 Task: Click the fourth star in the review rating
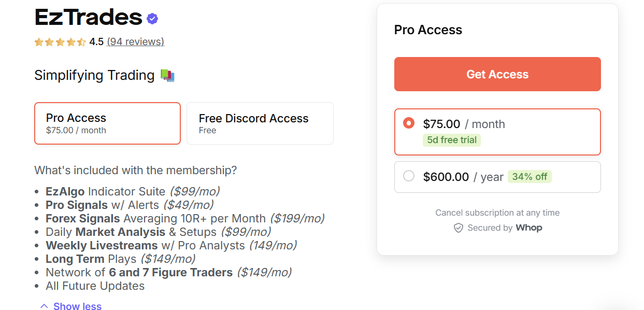click(70, 42)
